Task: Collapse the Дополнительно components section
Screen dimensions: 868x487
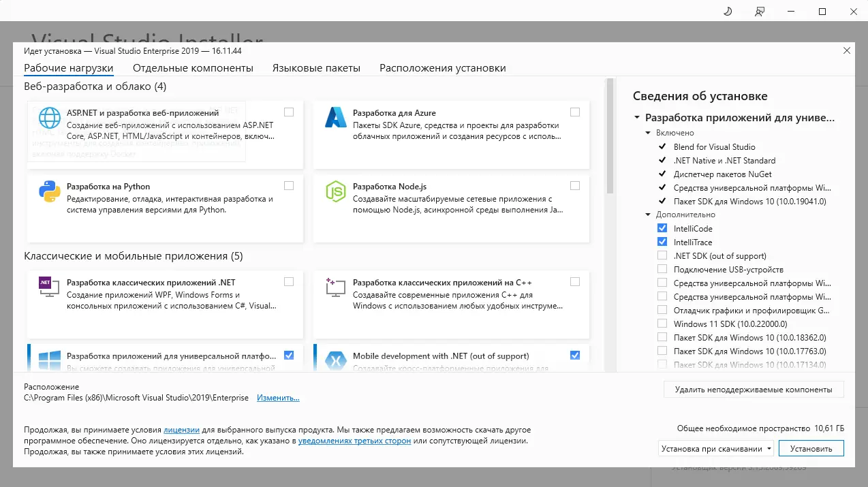Action: (x=649, y=215)
